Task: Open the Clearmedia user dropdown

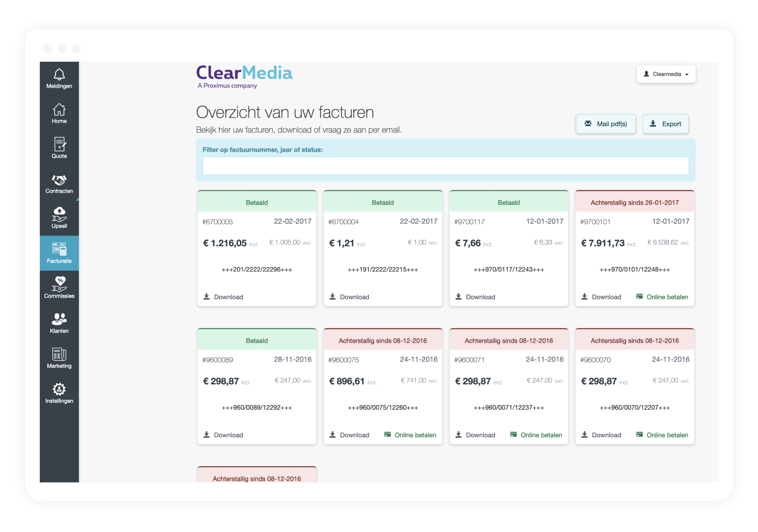Action: tap(666, 74)
